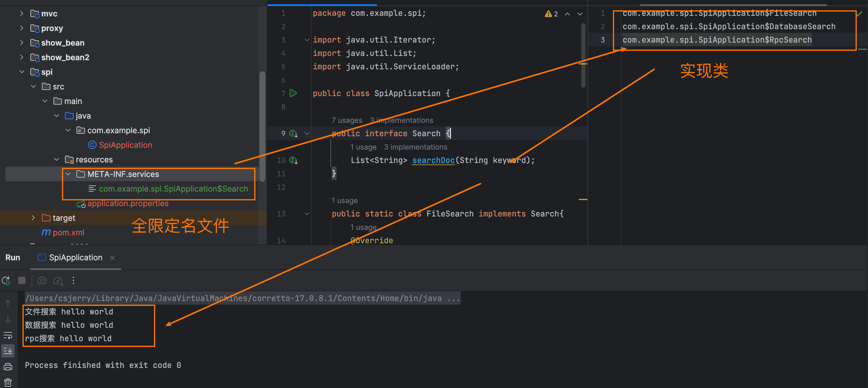
Task: Click 1 usage hint above searchDoc
Action: click(x=363, y=147)
